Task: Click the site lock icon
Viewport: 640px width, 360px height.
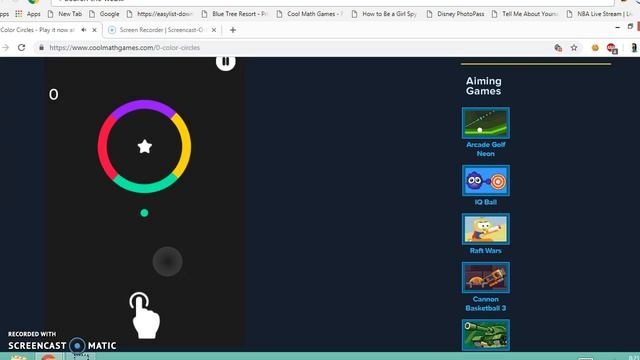Action: pos(41,48)
